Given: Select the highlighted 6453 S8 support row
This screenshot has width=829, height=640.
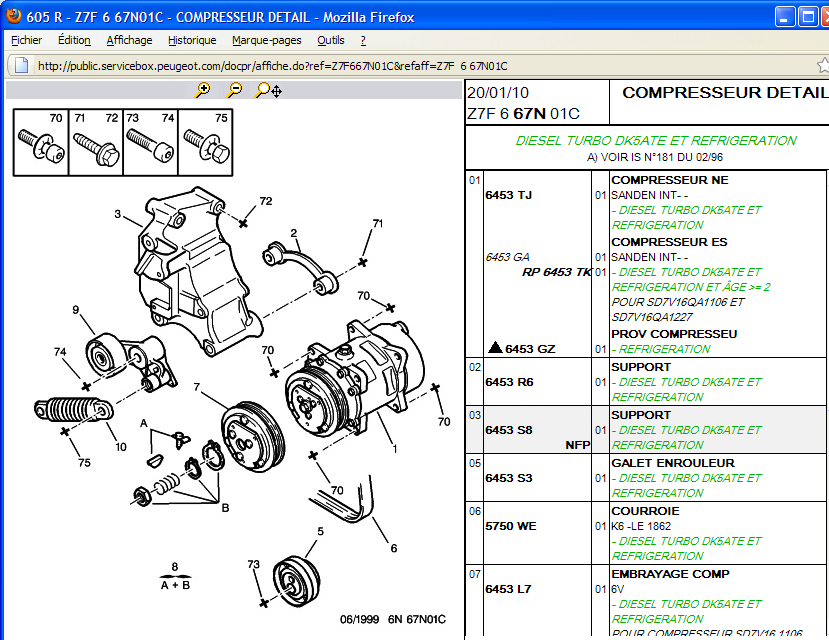Looking at the screenshot, I should (646, 430).
